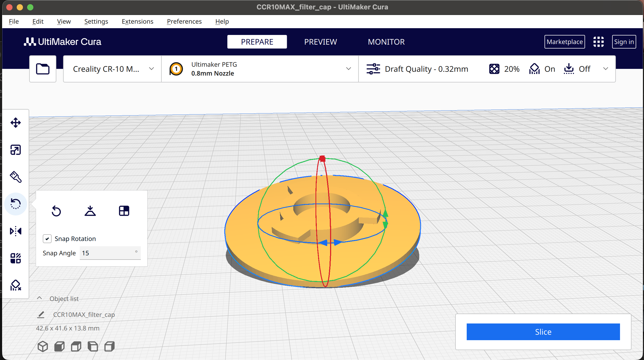644x360 pixels.
Task: Open the Settings menu
Action: coord(96,21)
